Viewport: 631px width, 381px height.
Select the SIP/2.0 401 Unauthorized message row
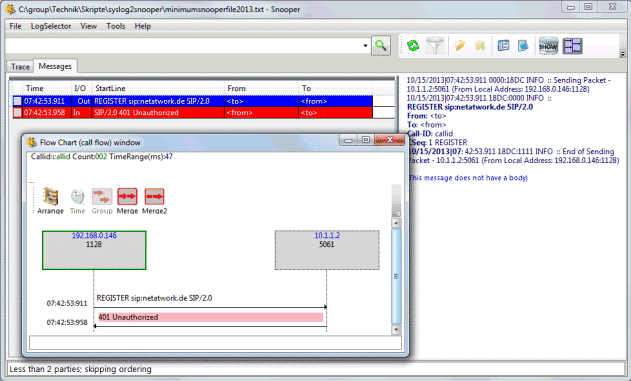pos(193,113)
